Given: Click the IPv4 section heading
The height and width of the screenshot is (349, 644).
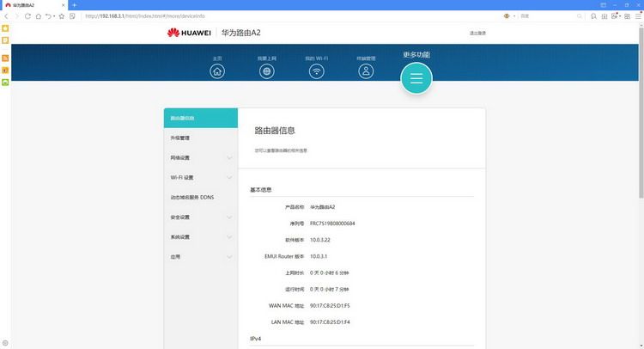Looking at the screenshot, I should tap(256, 339).
